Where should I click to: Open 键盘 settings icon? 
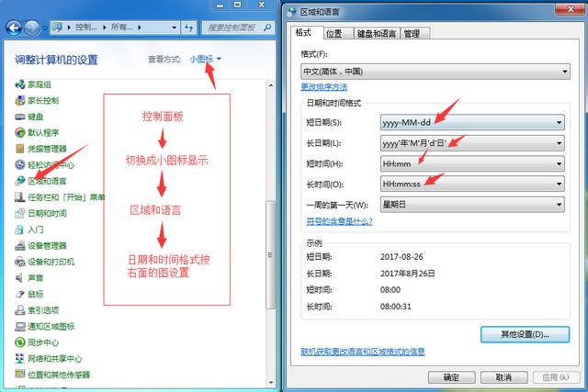pos(35,117)
